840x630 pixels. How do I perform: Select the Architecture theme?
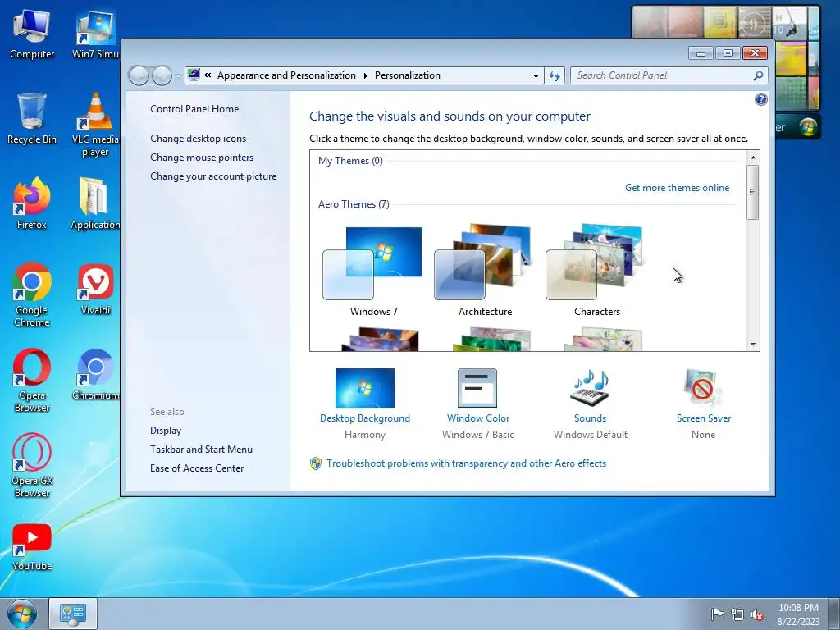coord(485,271)
